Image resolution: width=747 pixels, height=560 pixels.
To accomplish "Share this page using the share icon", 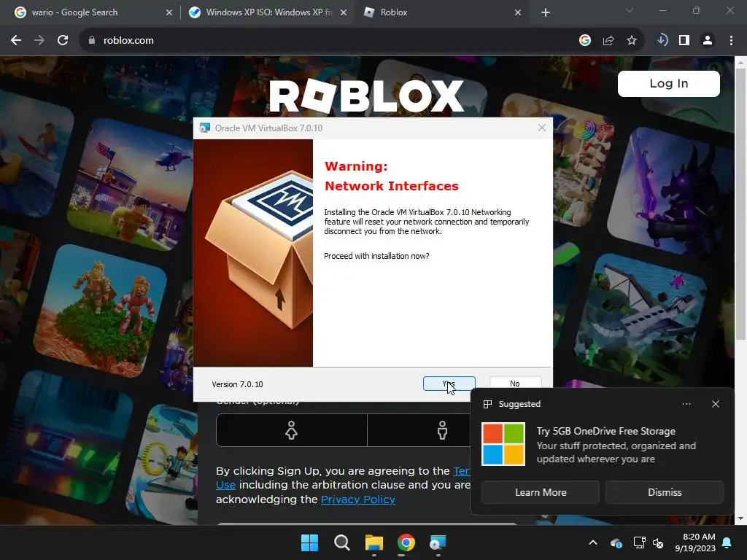I will pos(608,41).
